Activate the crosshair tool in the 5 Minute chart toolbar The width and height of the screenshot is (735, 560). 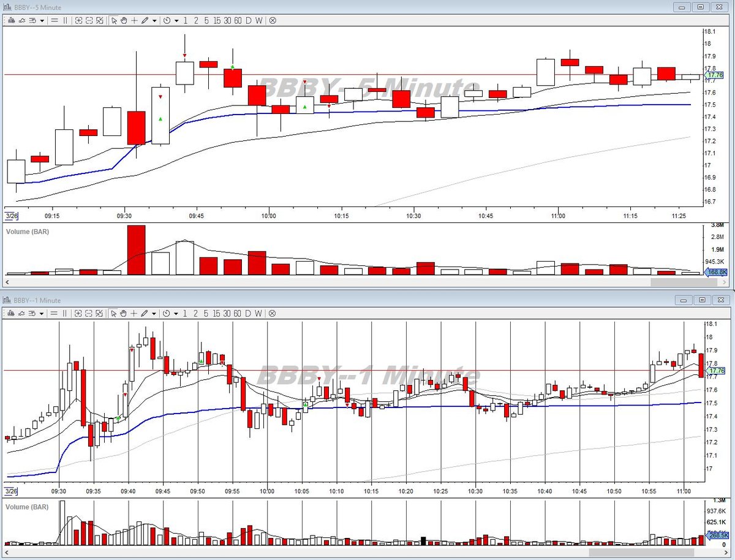click(x=134, y=20)
